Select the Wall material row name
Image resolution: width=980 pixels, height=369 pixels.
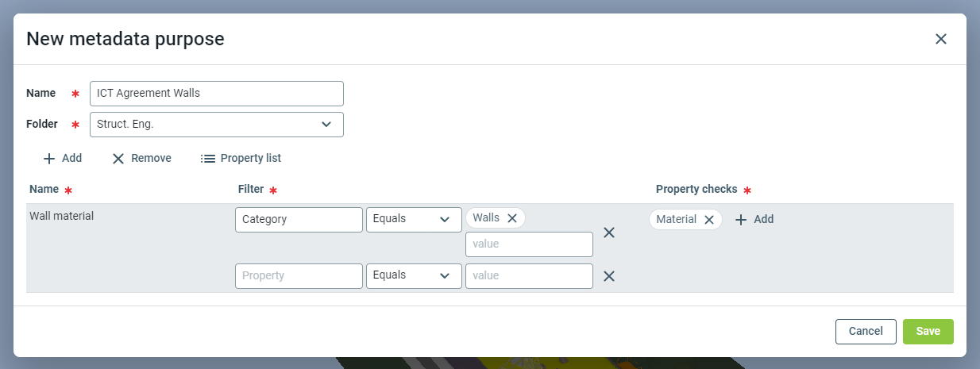[62, 216]
